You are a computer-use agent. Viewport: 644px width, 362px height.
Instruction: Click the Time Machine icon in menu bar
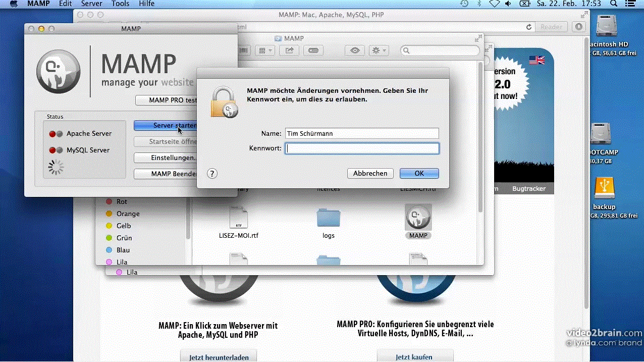pos(464,4)
